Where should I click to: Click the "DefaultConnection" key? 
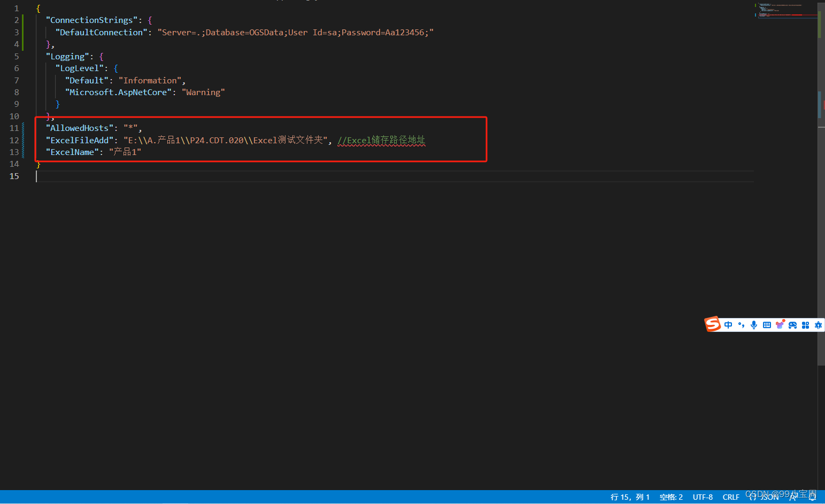coord(101,33)
